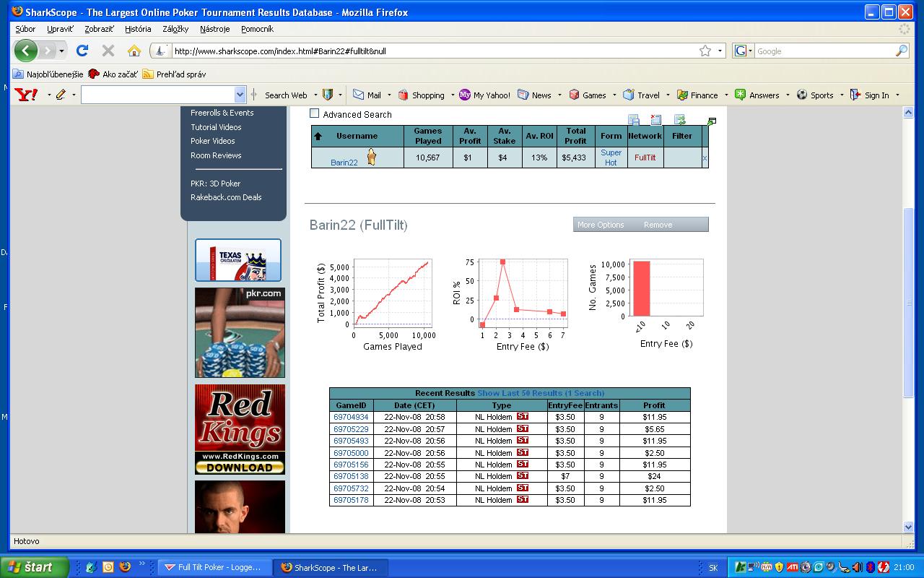Open Yahoo Games toolbar button
Viewport: 924px width, 578px height.
(x=588, y=95)
